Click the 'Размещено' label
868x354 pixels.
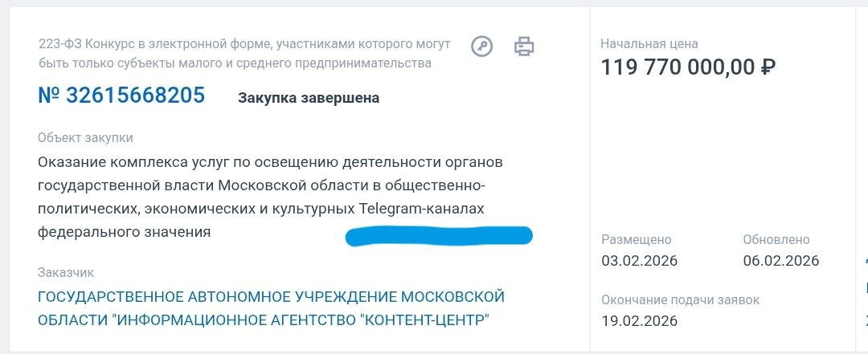tap(636, 239)
